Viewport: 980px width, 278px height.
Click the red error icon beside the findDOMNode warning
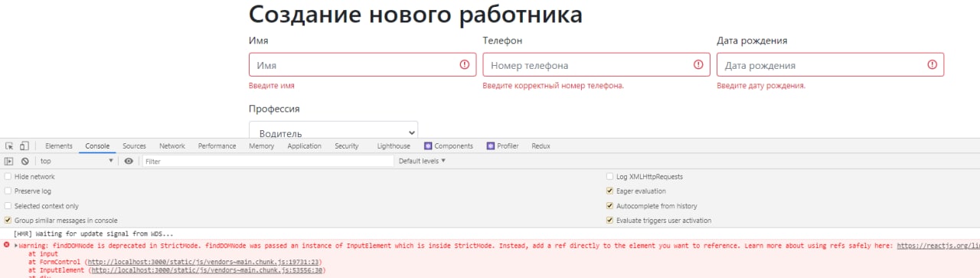(7, 246)
